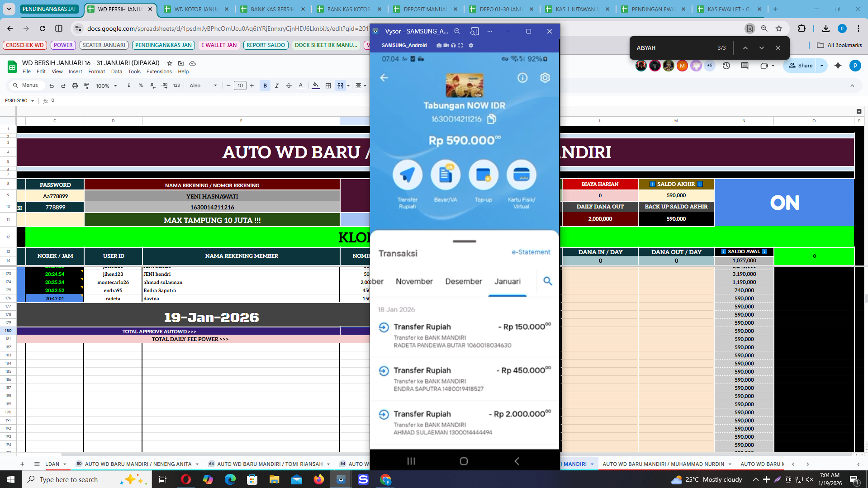Switch to the Desember tab in phone app
This screenshot has width=868, height=488.
point(464,281)
